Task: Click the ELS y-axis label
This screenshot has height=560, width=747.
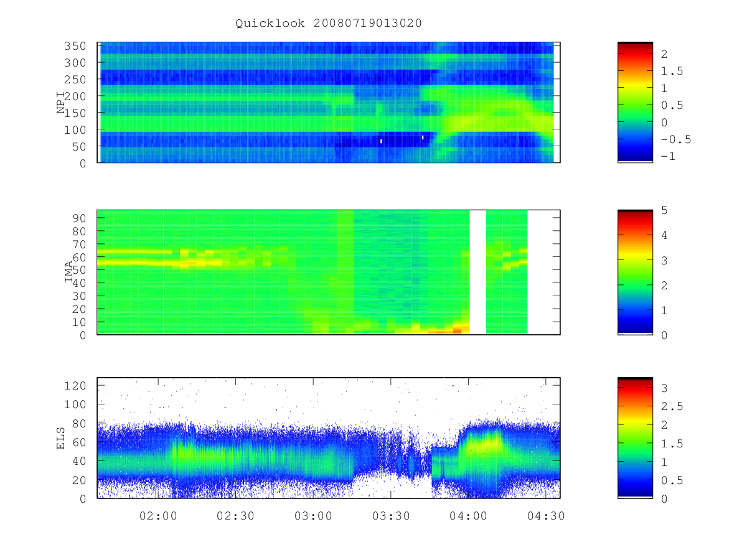Action: tap(61, 438)
